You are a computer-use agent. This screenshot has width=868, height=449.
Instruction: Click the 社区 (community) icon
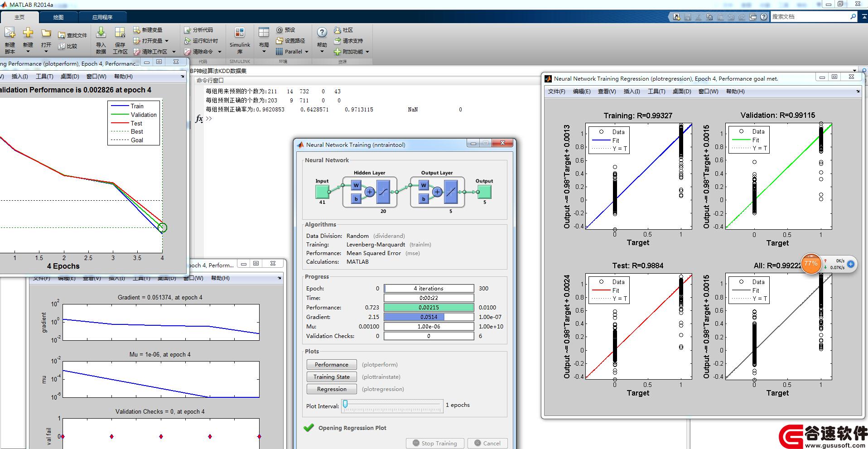click(x=338, y=30)
